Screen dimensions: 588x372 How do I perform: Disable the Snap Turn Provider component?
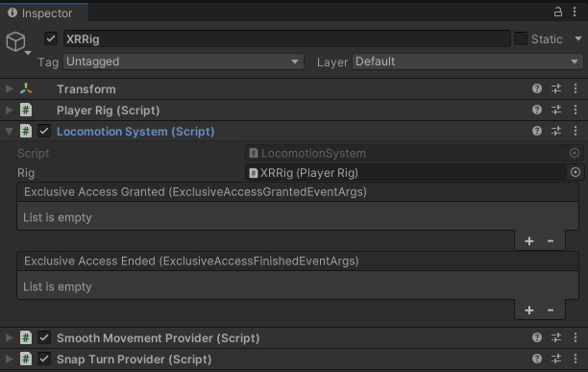[x=44, y=360]
